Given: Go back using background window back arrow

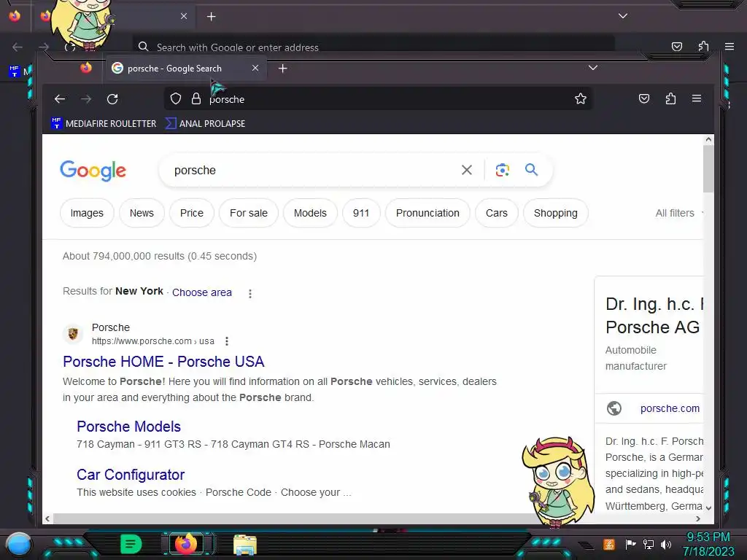Looking at the screenshot, I should click(x=18, y=47).
